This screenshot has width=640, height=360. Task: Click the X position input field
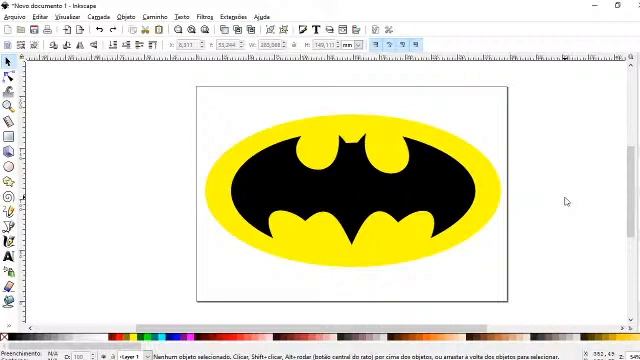(190, 45)
